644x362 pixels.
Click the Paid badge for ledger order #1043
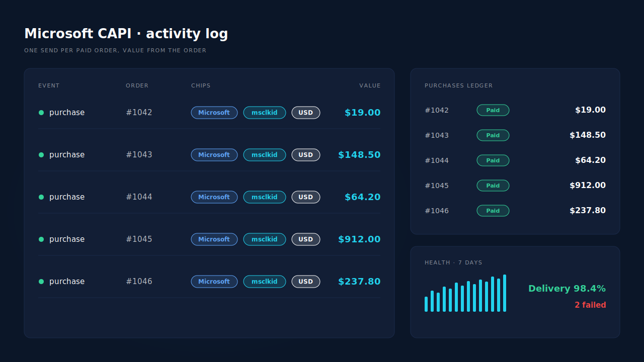click(493, 135)
